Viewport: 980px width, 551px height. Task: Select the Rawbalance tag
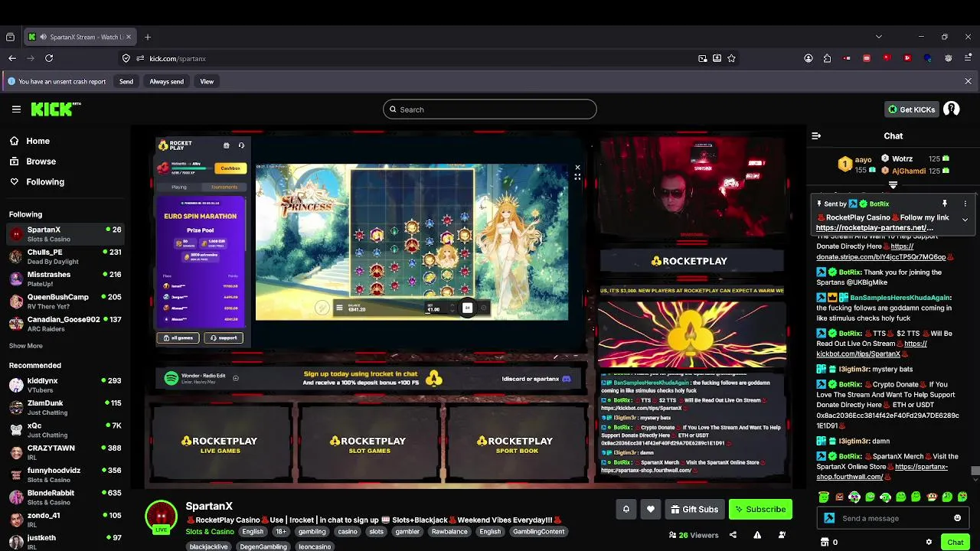point(449,532)
